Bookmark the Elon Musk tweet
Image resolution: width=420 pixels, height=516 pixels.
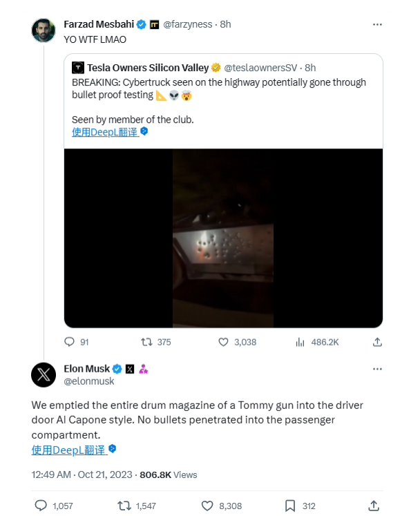point(290,506)
